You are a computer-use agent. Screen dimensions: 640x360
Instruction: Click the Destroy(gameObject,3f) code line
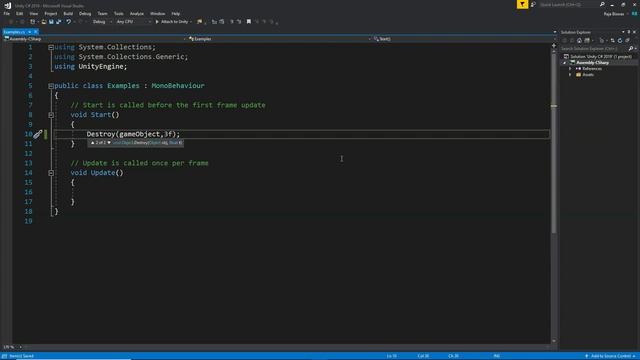(x=133, y=134)
